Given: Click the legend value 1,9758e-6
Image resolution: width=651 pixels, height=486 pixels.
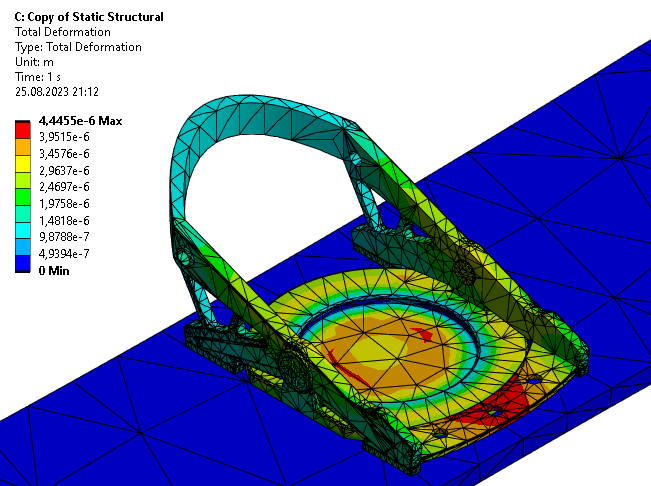Looking at the screenshot, I should 64,204.
